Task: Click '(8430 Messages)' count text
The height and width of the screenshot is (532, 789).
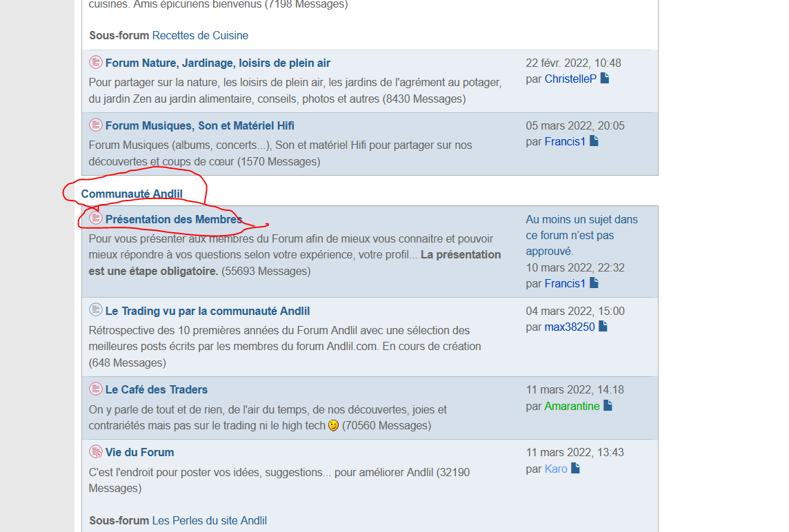Action: click(x=424, y=99)
